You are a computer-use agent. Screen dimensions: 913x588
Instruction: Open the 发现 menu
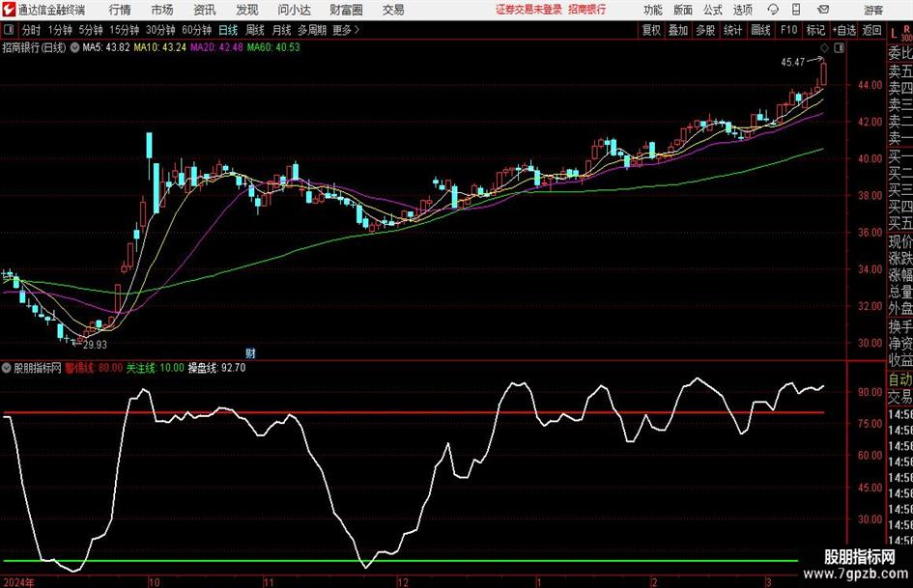coord(247,10)
